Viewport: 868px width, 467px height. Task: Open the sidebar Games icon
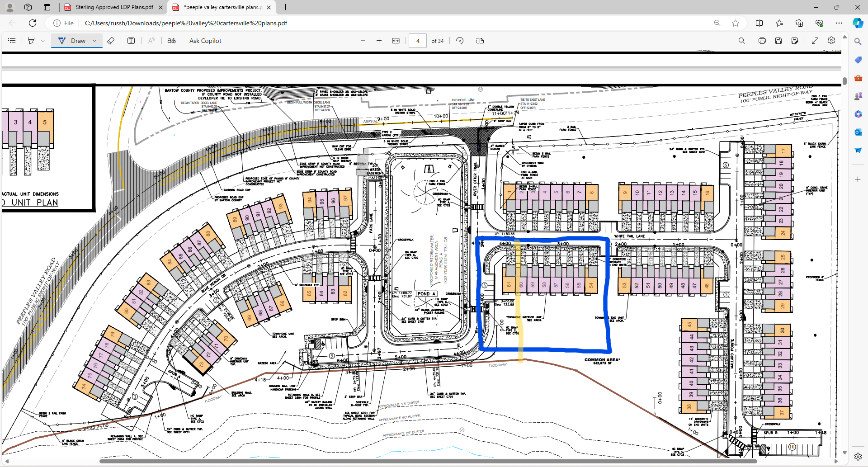point(858,96)
